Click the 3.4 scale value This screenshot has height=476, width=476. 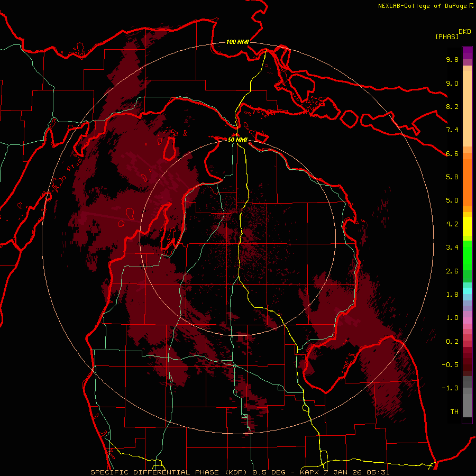click(x=452, y=248)
